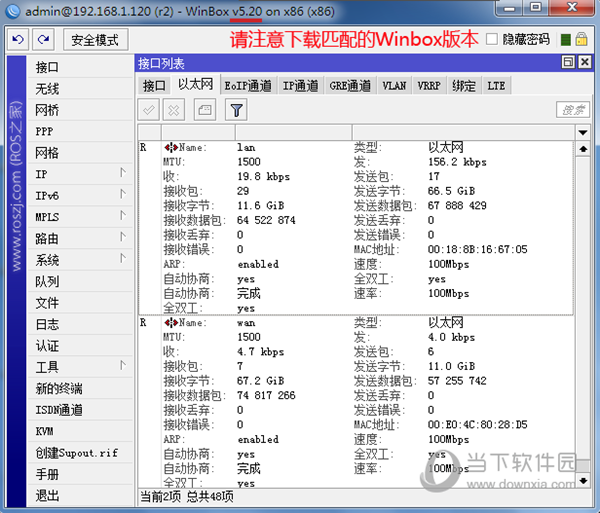Click the value 74 817 266

(266, 396)
